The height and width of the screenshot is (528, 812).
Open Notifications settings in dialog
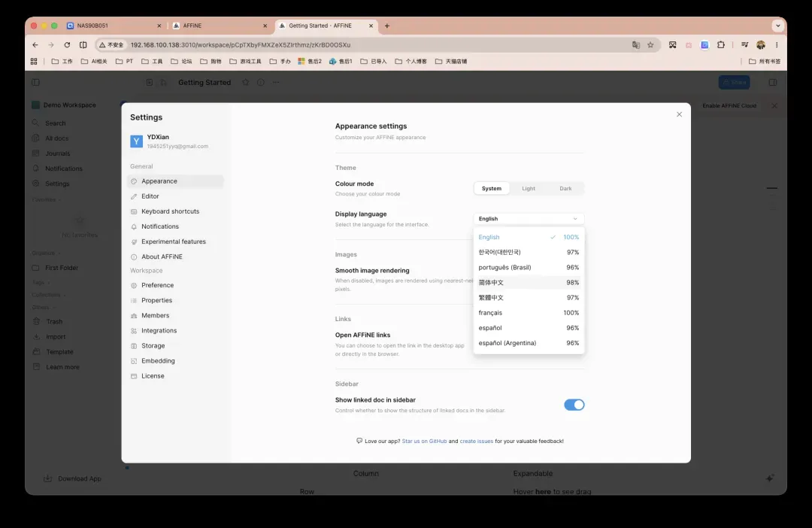tap(175, 226)
